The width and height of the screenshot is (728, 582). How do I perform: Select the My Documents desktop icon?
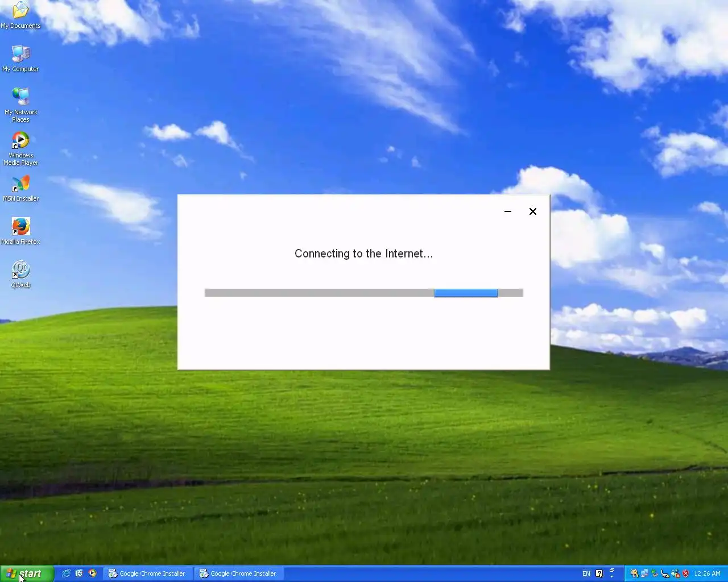(20, 15)
